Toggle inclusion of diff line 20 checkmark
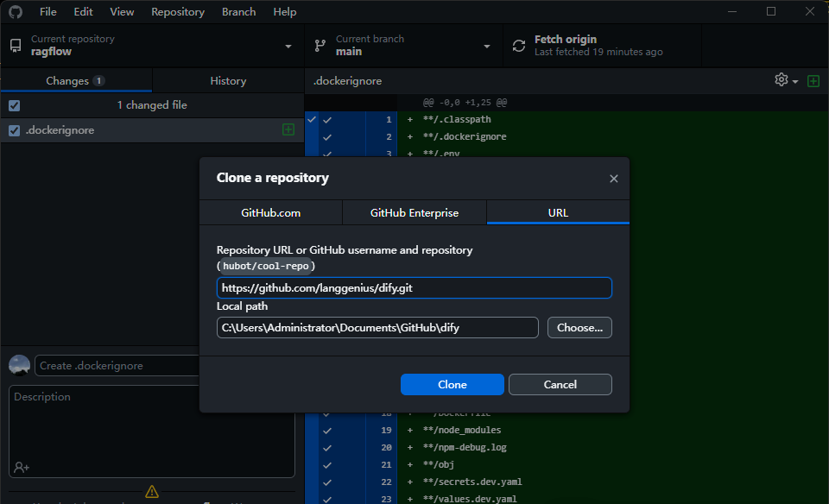The width and height of the screenshot is (829, 504). [x=327, y=448]
